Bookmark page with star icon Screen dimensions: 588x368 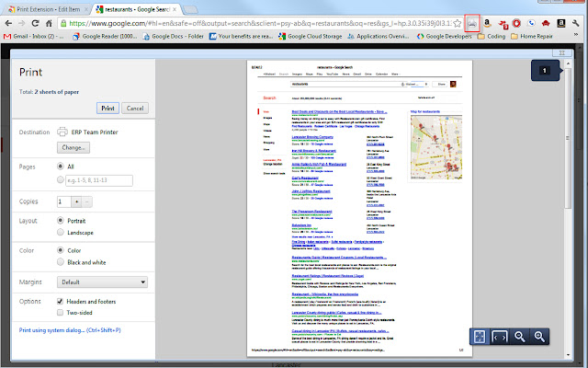click(x=458, y=23)
